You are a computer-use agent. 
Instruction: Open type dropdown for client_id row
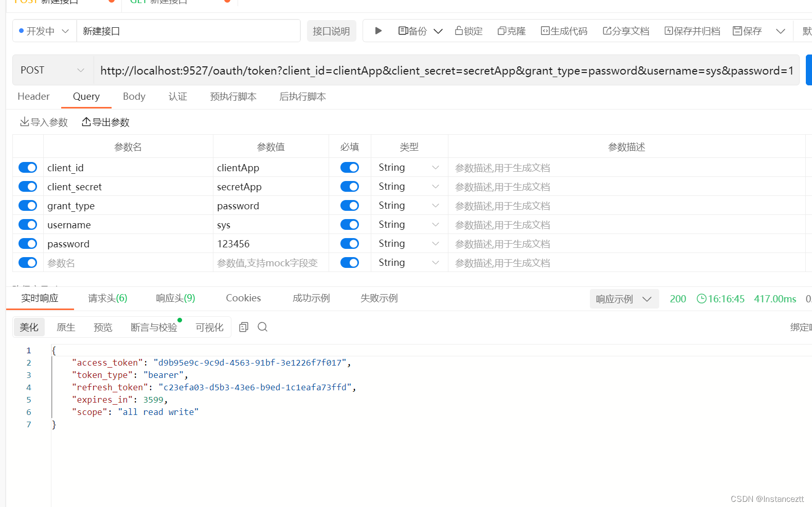pos(409,168)
